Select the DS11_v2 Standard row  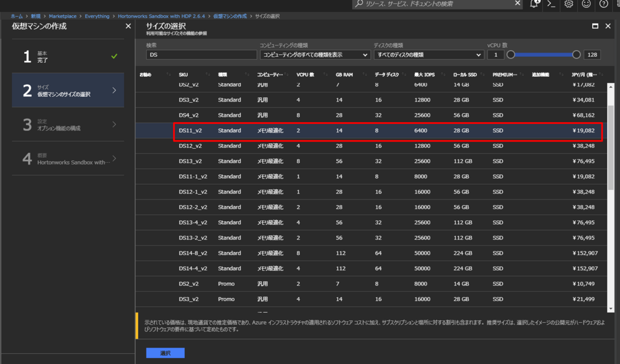point(372,131)
